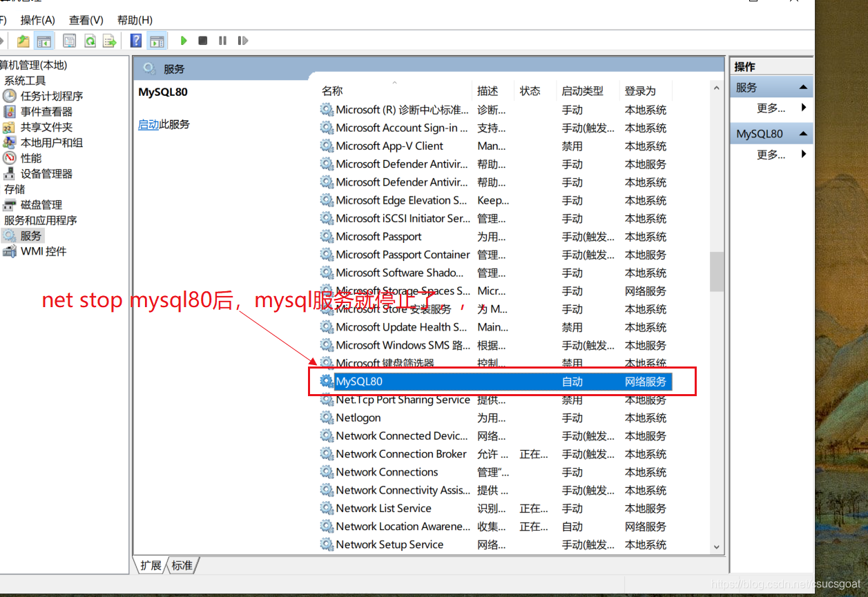Switch to the 标准 tab at the bottom
This screenshot has height=597, width=868.
[x=182, y=565]
